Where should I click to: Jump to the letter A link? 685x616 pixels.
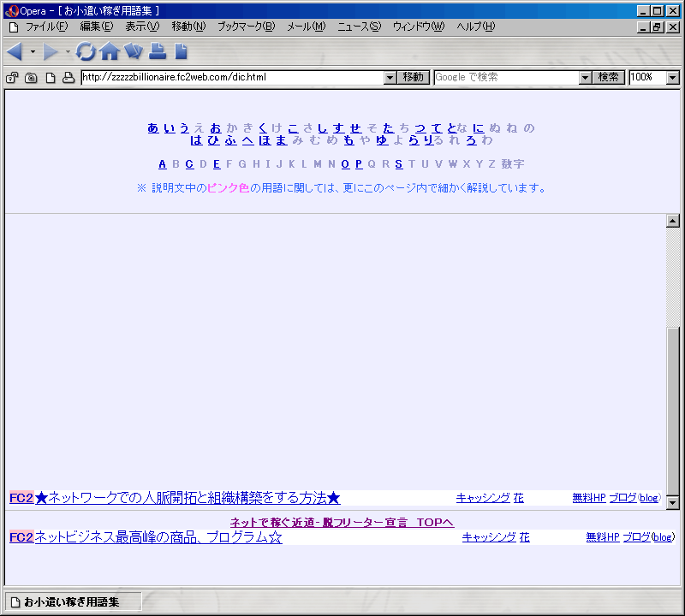click(x=163, y=164)
